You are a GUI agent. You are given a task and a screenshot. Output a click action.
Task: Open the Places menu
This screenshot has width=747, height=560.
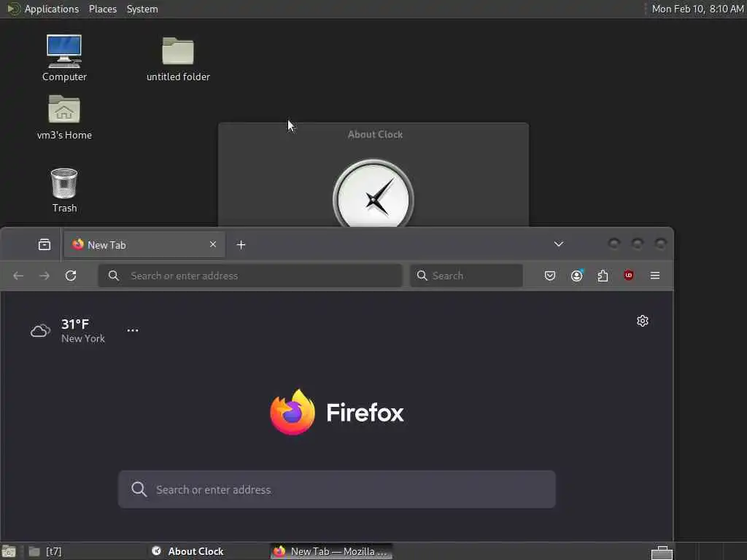(x=103, y=9)
